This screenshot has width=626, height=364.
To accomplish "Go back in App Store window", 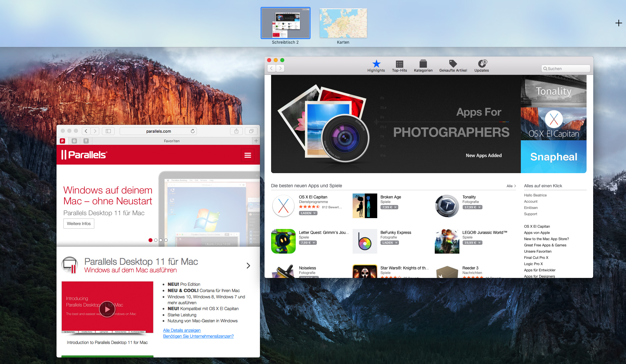I will (x=271, y=68).
